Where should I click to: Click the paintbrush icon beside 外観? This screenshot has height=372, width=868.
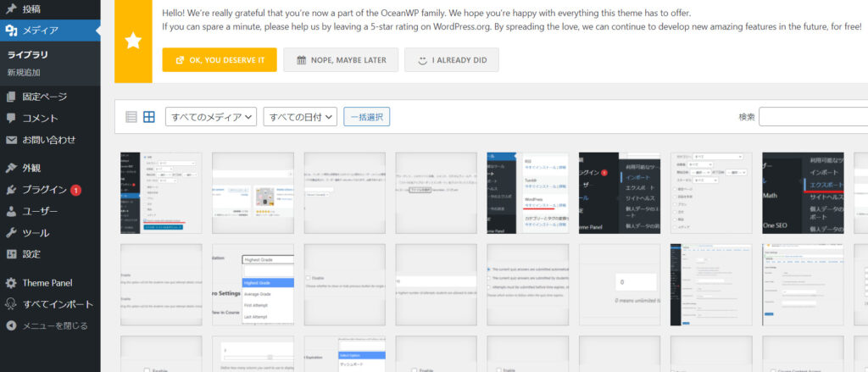click(11, 169)
